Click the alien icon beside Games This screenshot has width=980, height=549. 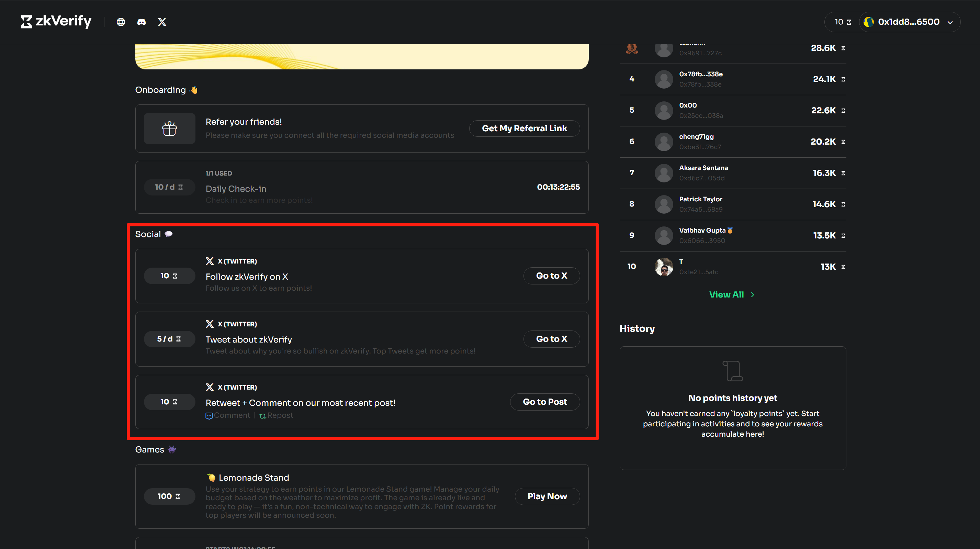[x=171, y=449]
